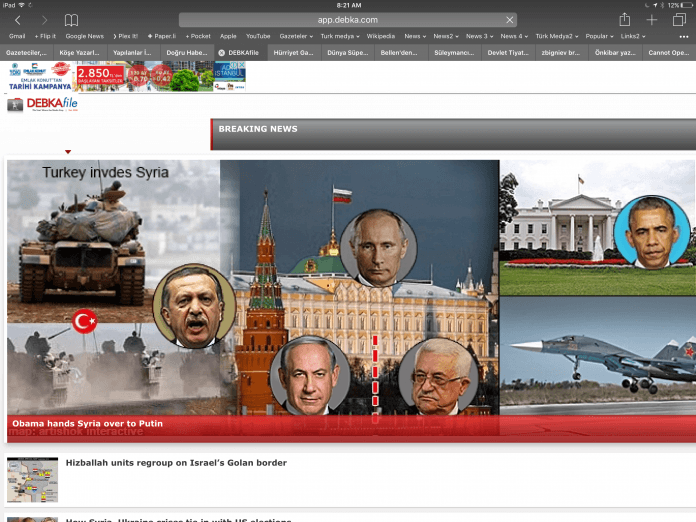Tap the Plex It! bookmark
This screenshot has height=522, width=696.
click(125, 36)
